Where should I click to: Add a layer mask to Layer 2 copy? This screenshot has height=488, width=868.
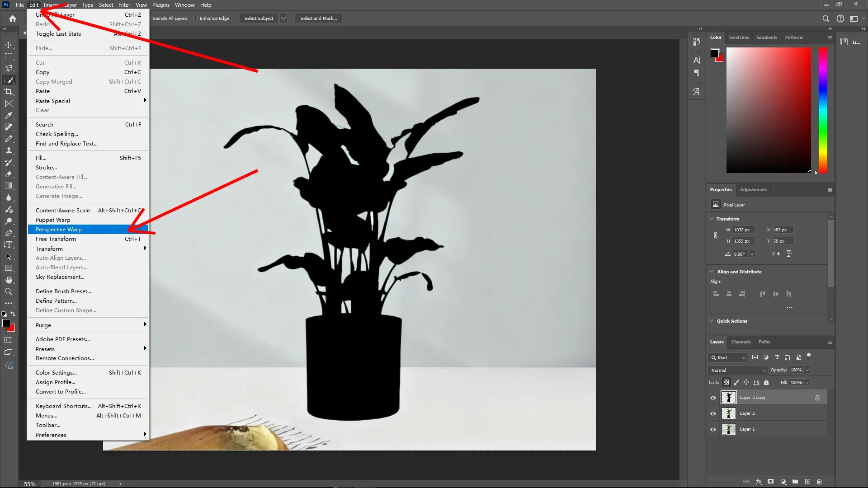[x=770, y=482]
